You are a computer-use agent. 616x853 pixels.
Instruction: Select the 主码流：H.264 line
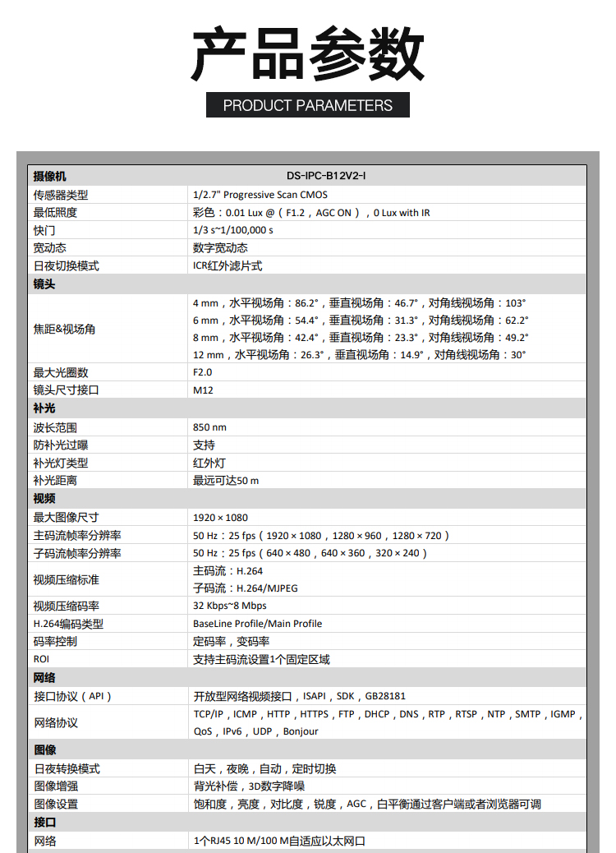(x=228, y=571)
